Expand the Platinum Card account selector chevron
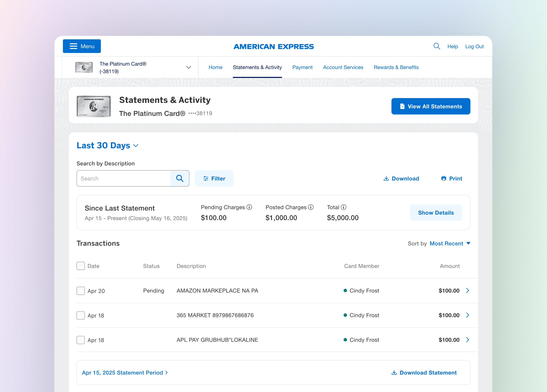This screenshot has height=392, width=547. [x=189, y=67]
